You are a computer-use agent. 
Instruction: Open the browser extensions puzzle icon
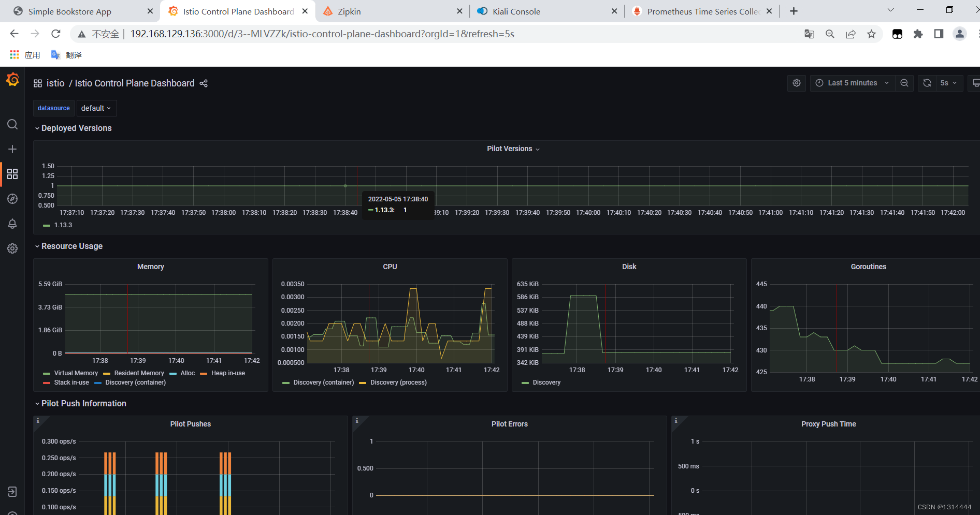[918, 34]
